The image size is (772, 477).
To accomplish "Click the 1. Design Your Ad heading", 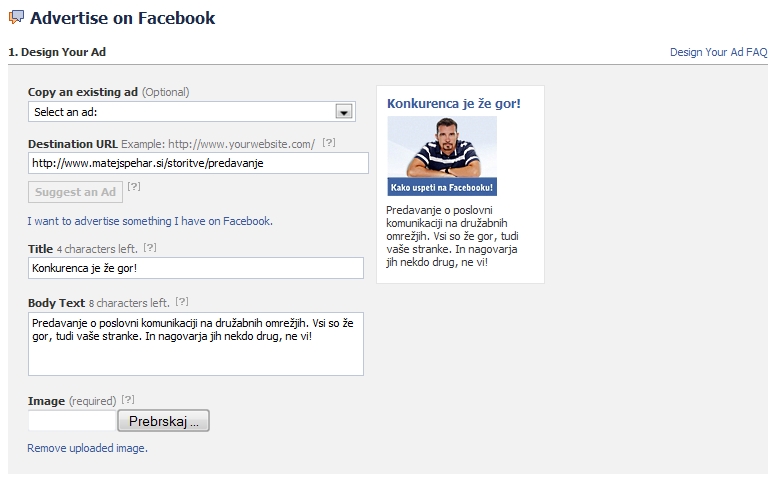I will point(57,52).
